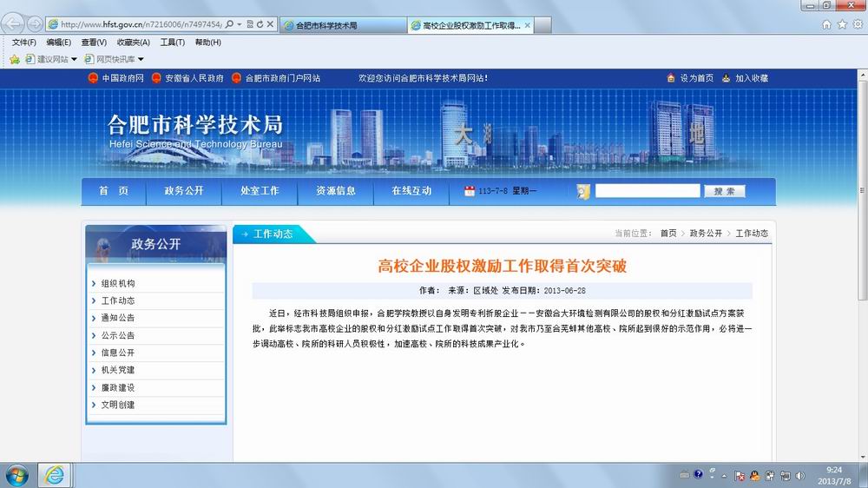Click the refresh button in address bar
This screenshot has height=488, width=868.
click(x=258, y=24)
